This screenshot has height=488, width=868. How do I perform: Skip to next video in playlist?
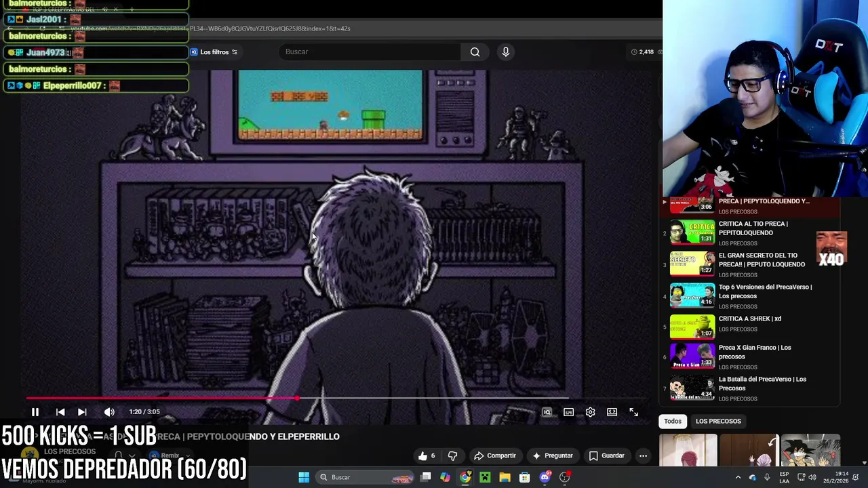click(x=82, y=412)
